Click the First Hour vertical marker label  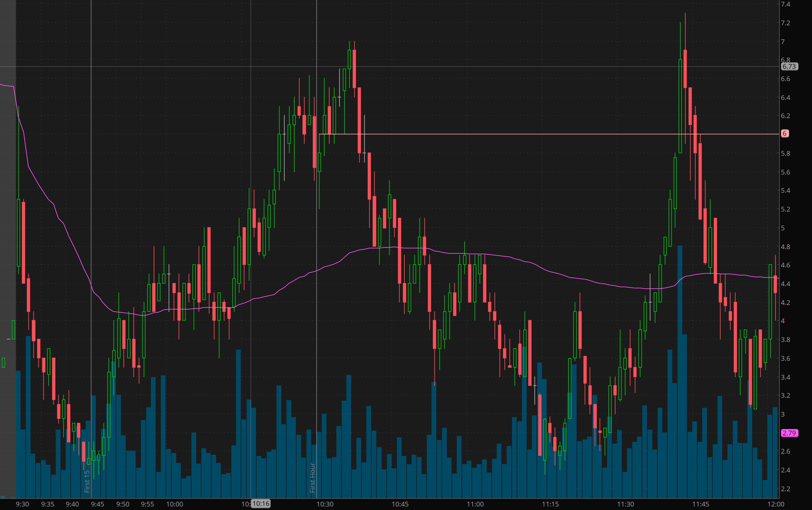(x=312, y=478)
